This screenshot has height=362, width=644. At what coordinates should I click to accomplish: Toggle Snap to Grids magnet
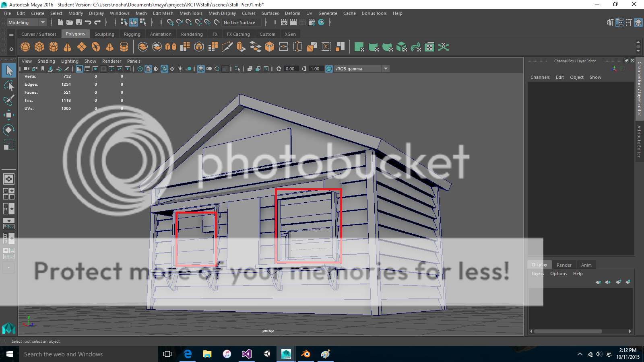tap(170, 23)
